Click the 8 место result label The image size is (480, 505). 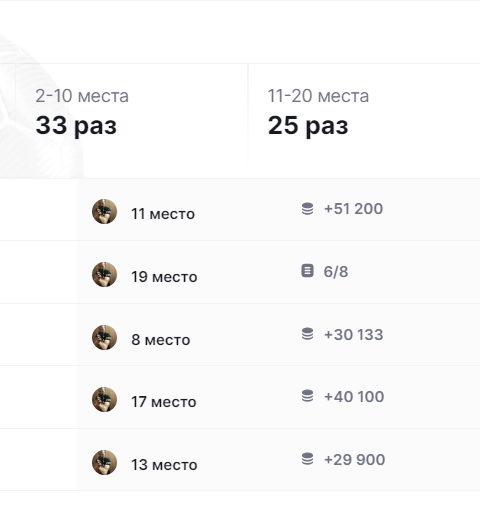tap(161, 340)
